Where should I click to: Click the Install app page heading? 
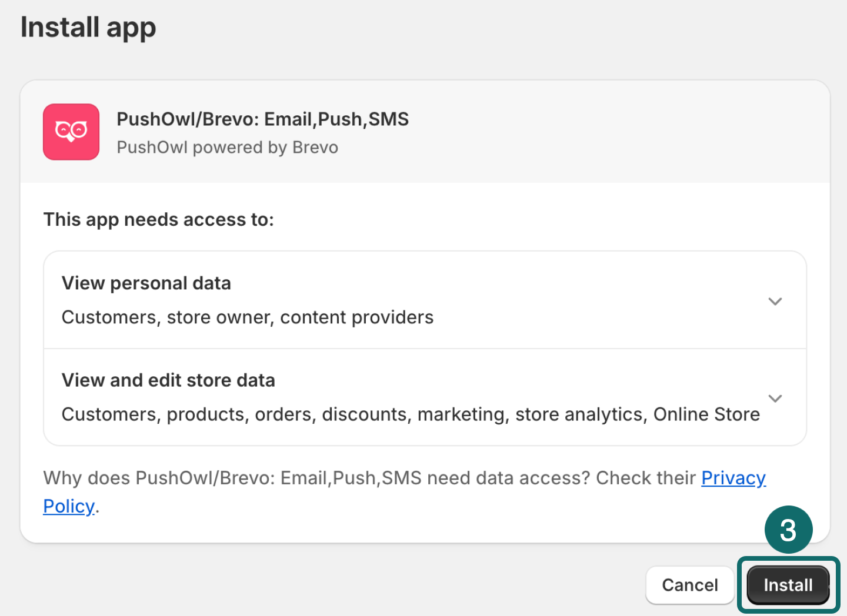88,28
